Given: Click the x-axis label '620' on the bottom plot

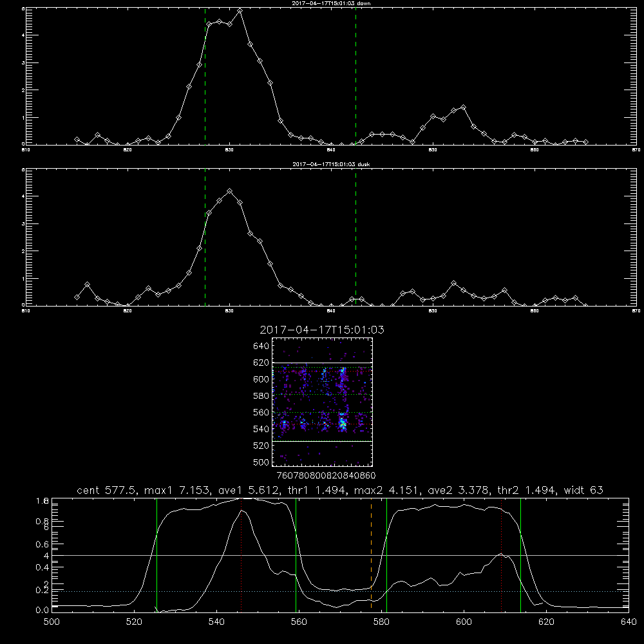Looking at the screenshot, I should [x=546, y=622].
